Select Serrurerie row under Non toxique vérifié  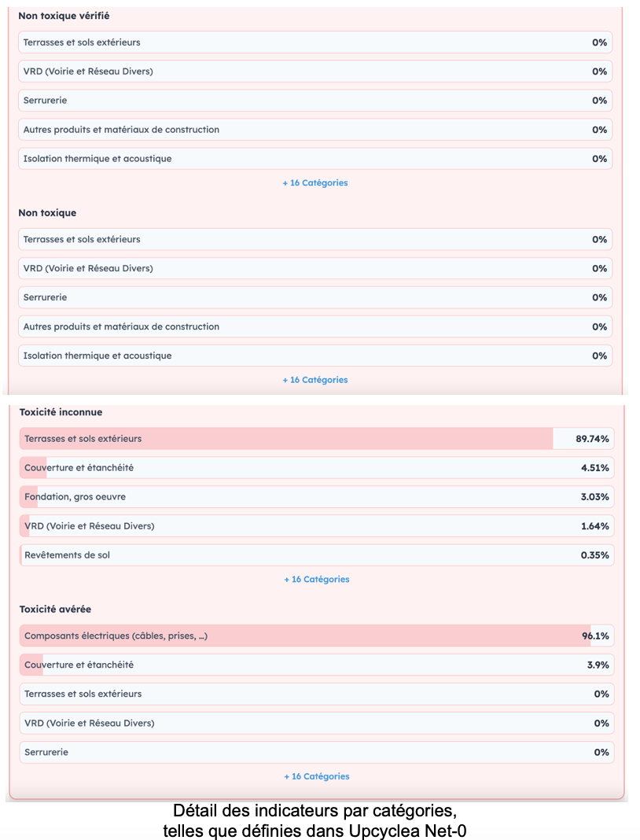(x=315, y=100)
